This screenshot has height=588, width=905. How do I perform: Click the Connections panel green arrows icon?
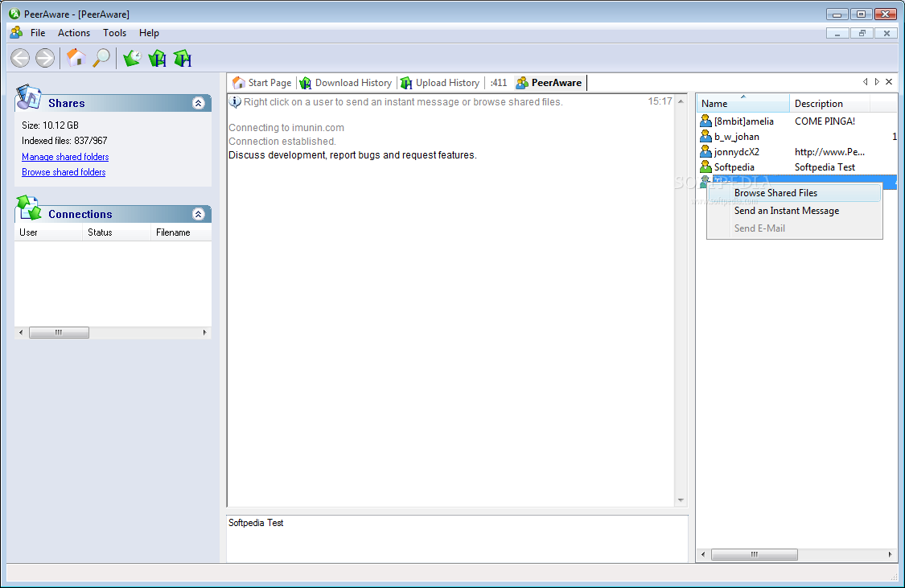pos(29,208)
